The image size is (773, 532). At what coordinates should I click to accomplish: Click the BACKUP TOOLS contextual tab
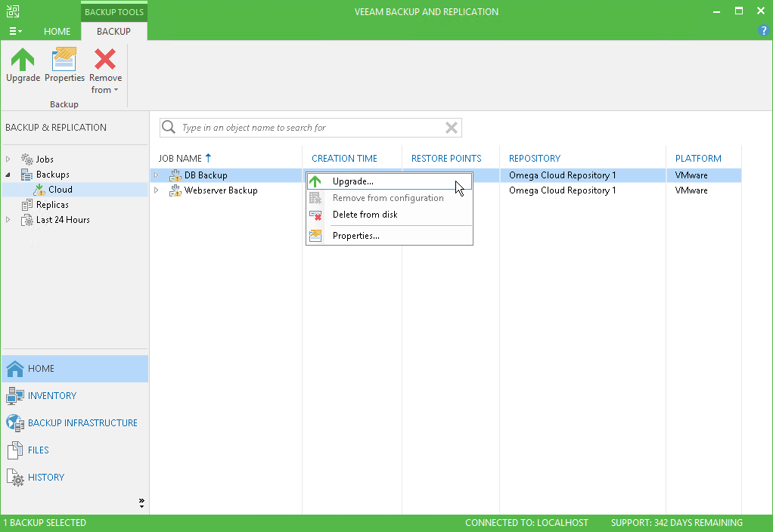[x=114, y=12]
